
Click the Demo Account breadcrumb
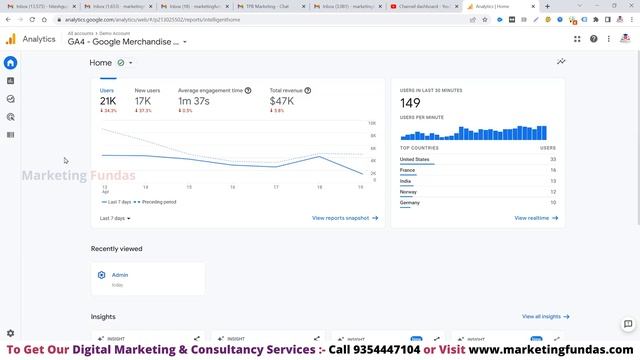(115, 33)
